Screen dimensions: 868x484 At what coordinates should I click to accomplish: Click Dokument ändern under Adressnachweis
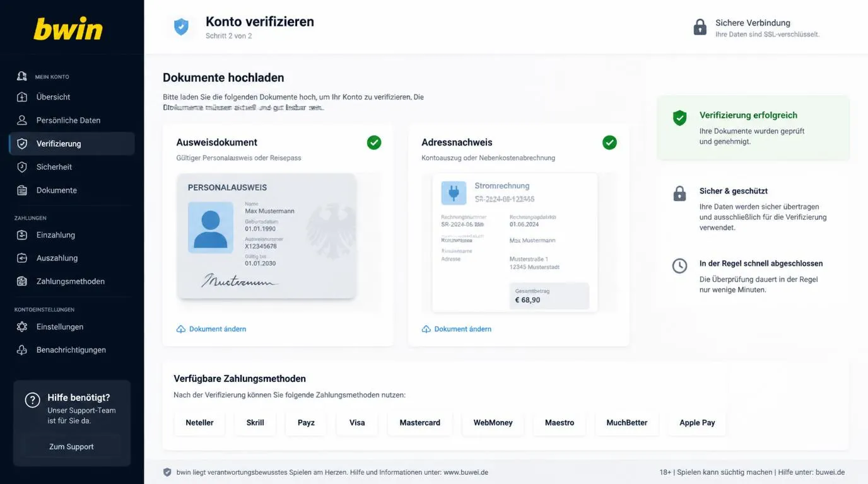(457, 329)
